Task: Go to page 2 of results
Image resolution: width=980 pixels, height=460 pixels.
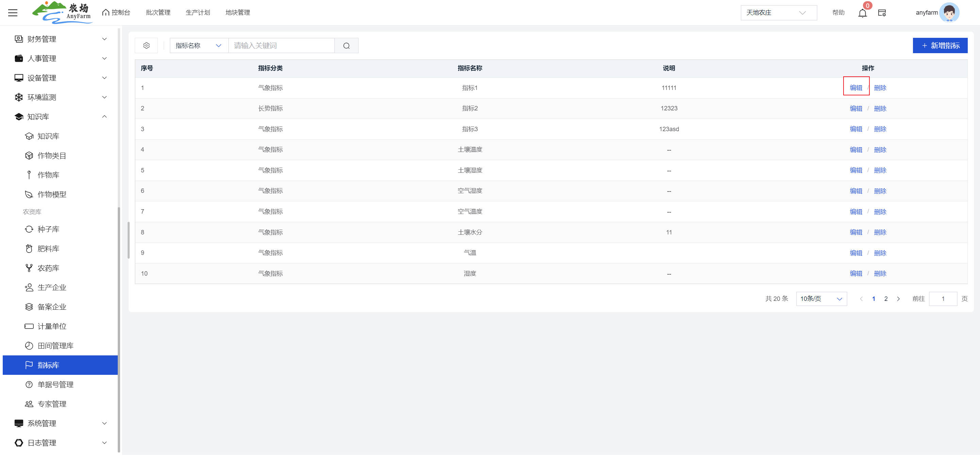Action: coord(886,299)
